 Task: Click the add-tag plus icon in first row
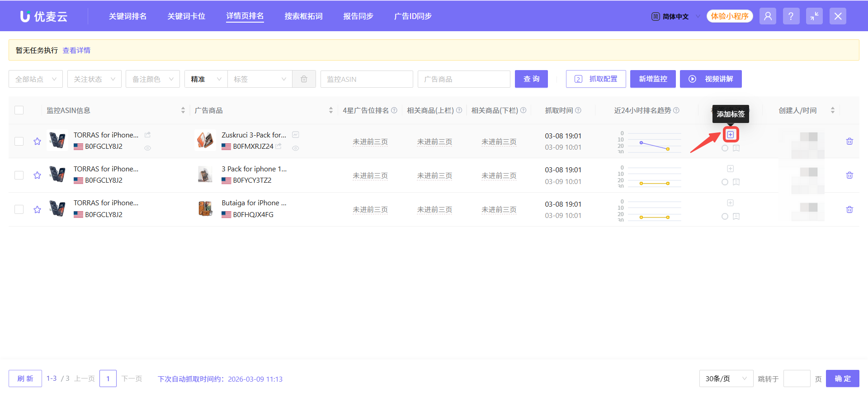730,135
